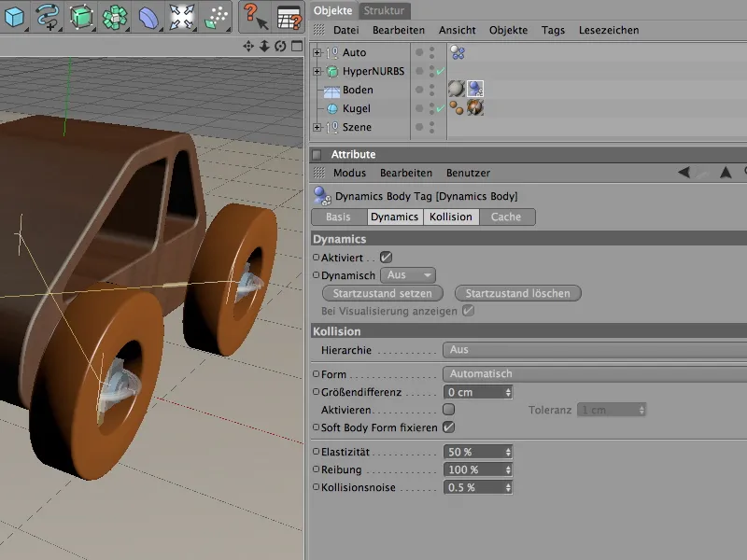Select the deformer tool icon
747x560 pixels.
coord(149,16)
